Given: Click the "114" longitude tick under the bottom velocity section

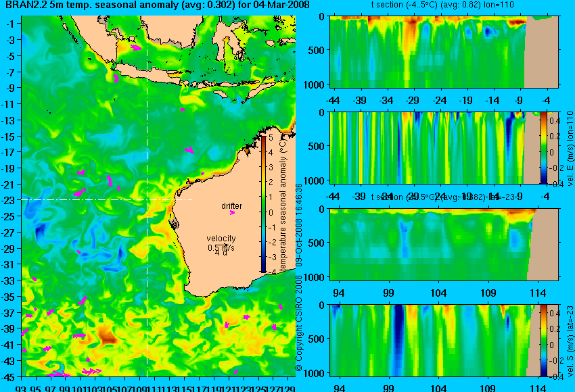Looking at the screenshot, I should click(x=538, y=387).
